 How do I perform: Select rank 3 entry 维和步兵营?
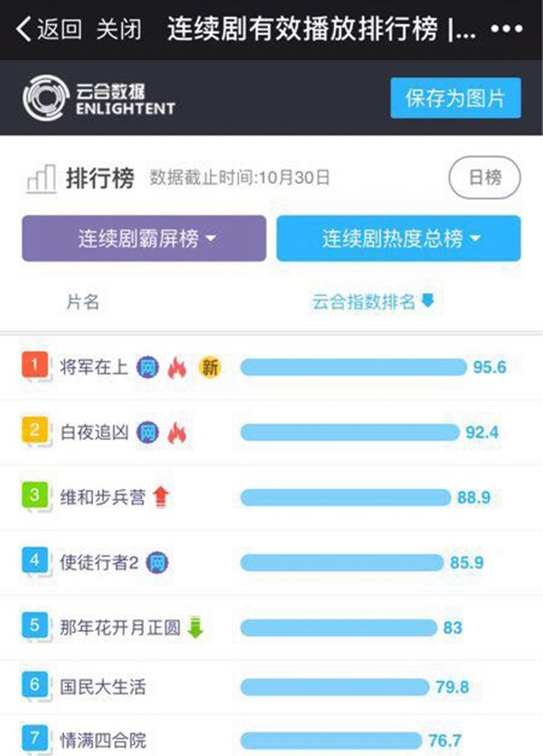click(x=100, y=496)
